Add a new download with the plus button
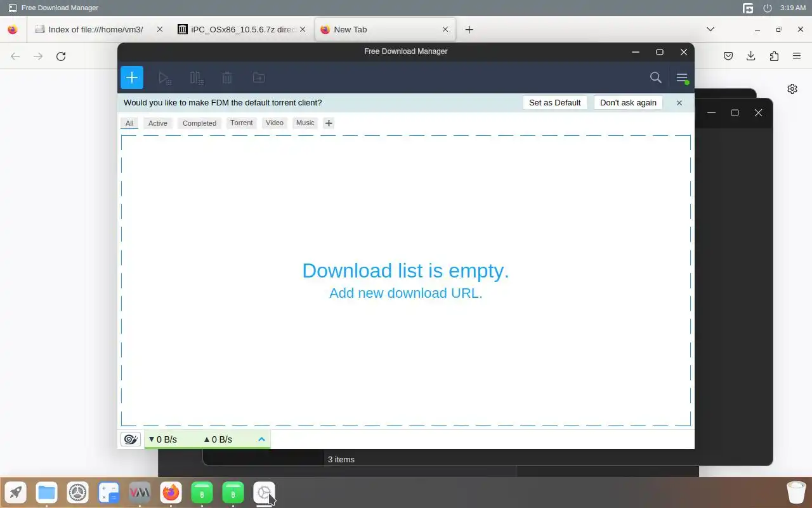Image resolution: width=812 pixels, height=508 pixels. [x=132, y=77]
